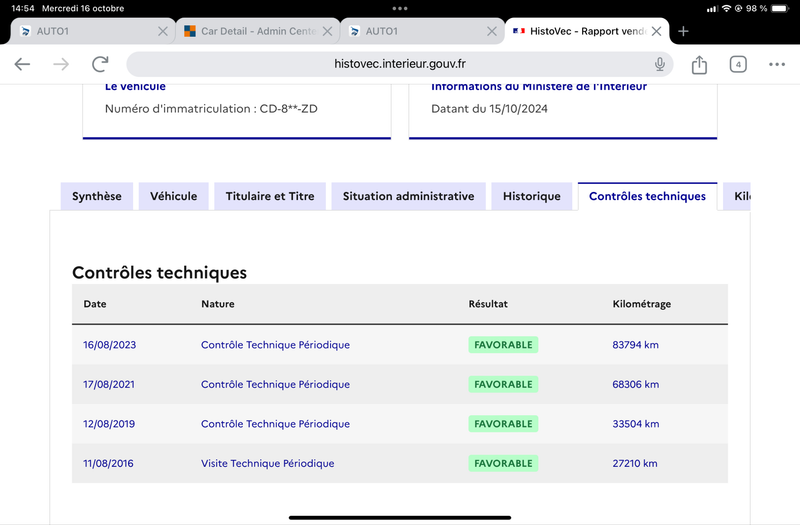The width and height of the screenshot is (800, 525).
Task: Select the date 17/08/2021
Action: tap(109, 384)
